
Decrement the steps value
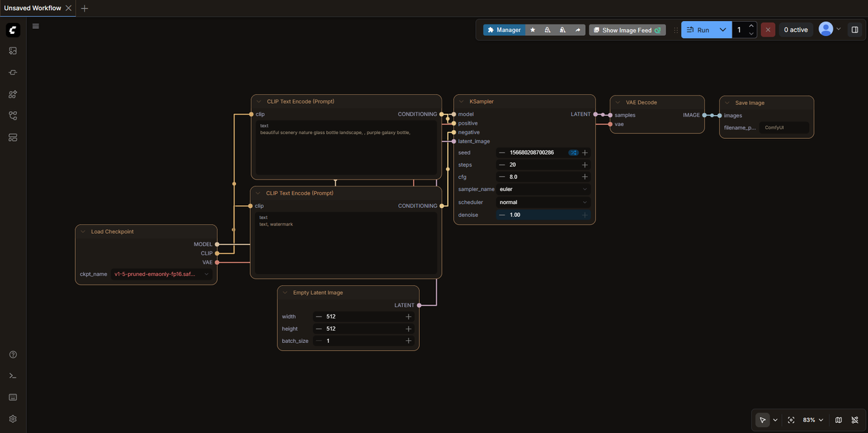click(x=502, y=165)
